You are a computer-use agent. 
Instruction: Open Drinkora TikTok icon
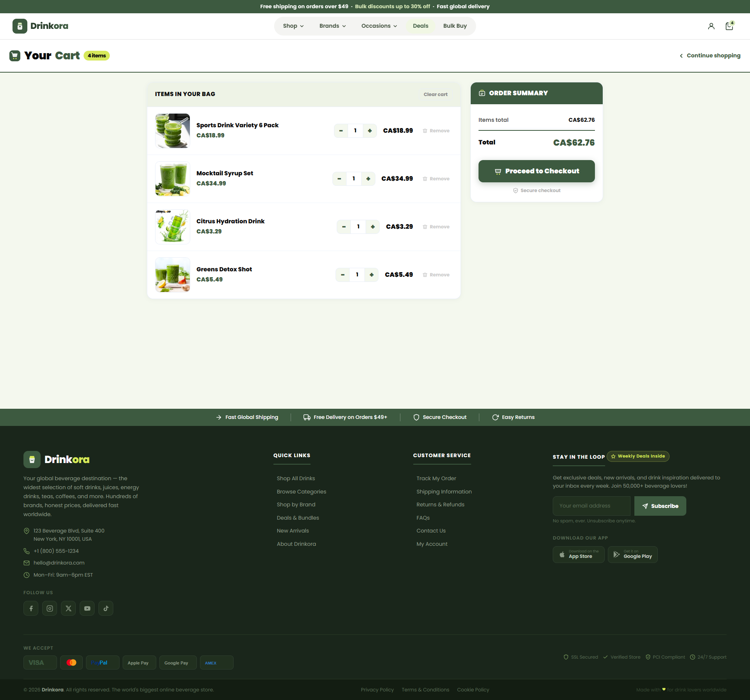(106, 608)
